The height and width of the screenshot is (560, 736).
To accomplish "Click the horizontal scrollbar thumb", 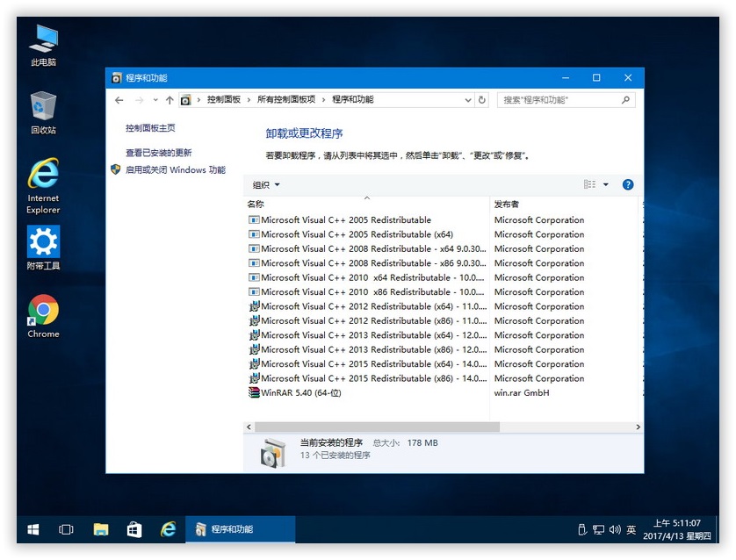I will (377, 427).
